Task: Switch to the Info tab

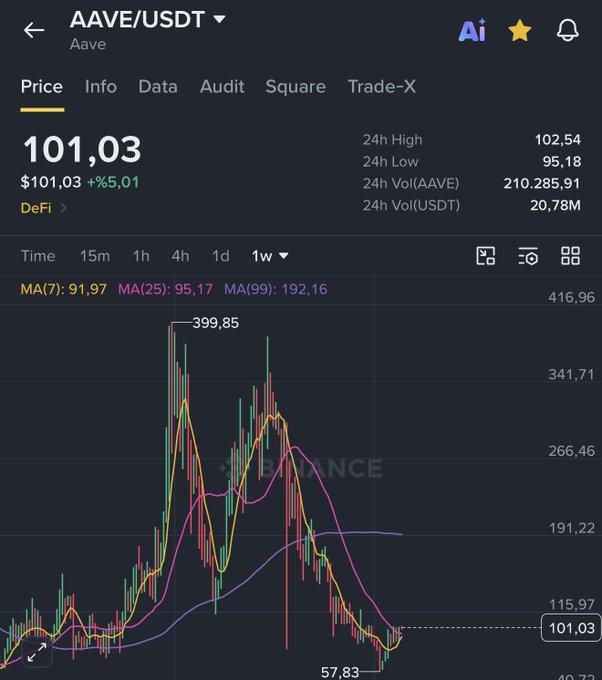Action: click(x=101, y=87)
